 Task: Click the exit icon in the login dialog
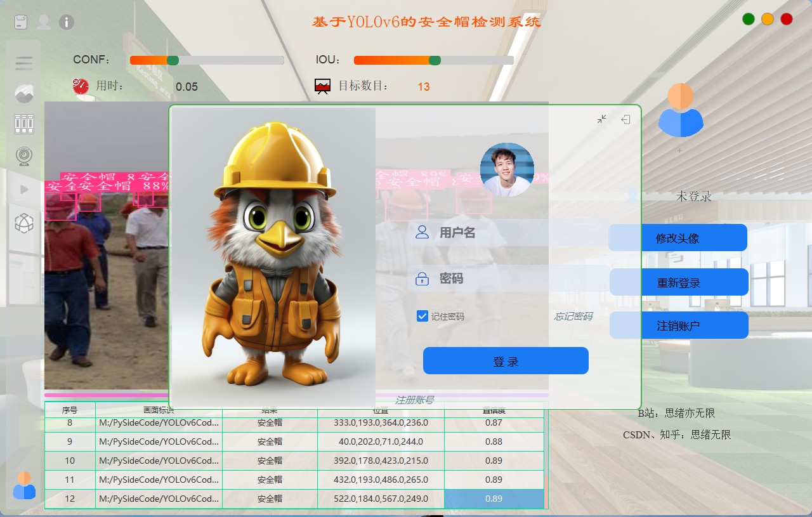pos(625,119)
